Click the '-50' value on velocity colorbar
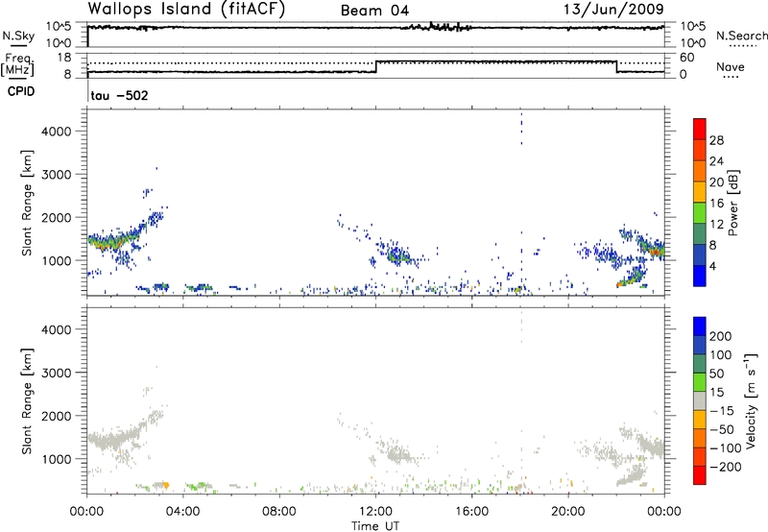 tap(723, 429)
